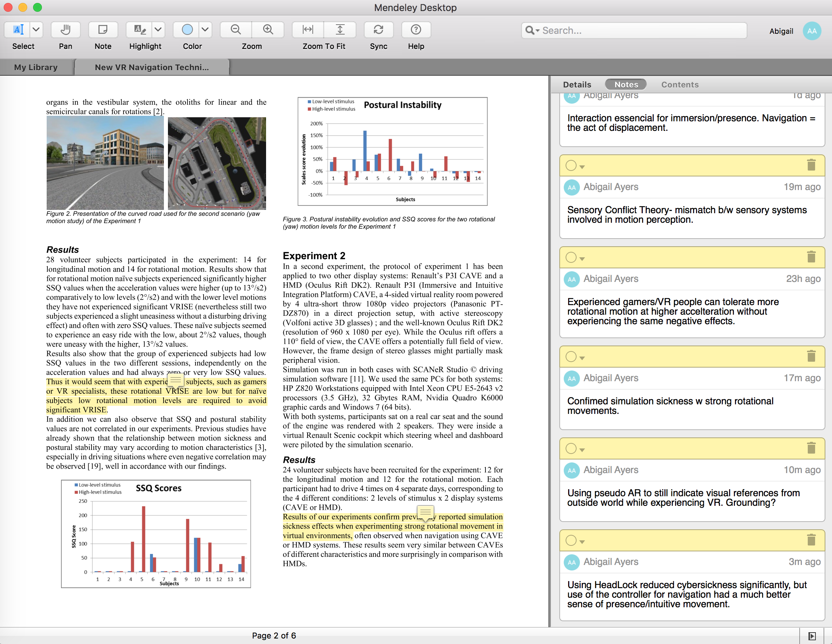The width and height of the screenshot is (832, 644).
Task: Expand options arrow on Sensory Conflict Theory note
Action: click(582, 167)
